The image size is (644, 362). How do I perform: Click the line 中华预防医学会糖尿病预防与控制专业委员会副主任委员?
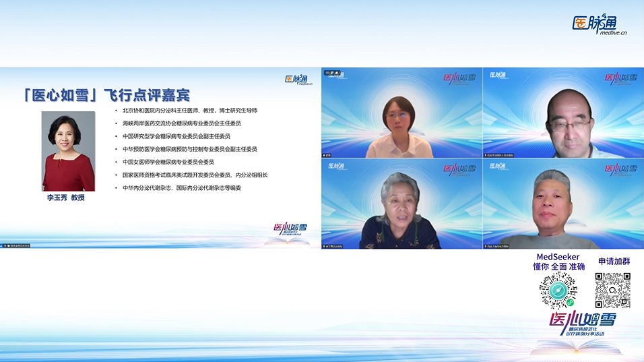click(x=190, y=149)
